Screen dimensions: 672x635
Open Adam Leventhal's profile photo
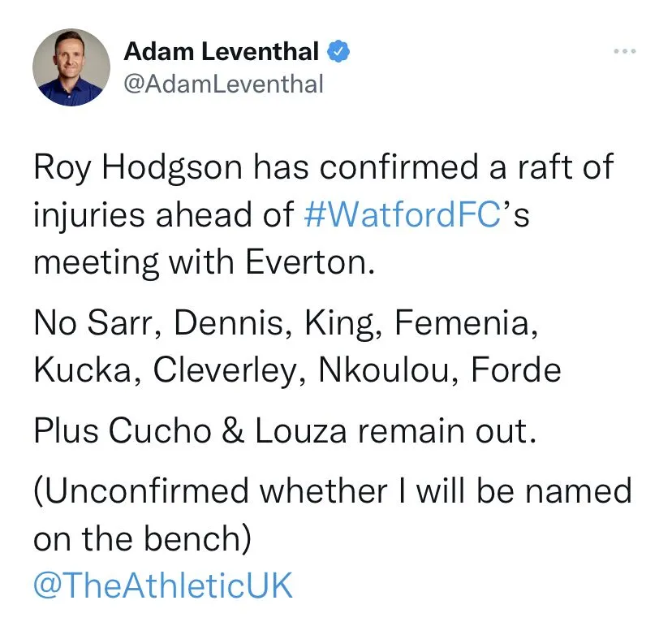(71, 67)
